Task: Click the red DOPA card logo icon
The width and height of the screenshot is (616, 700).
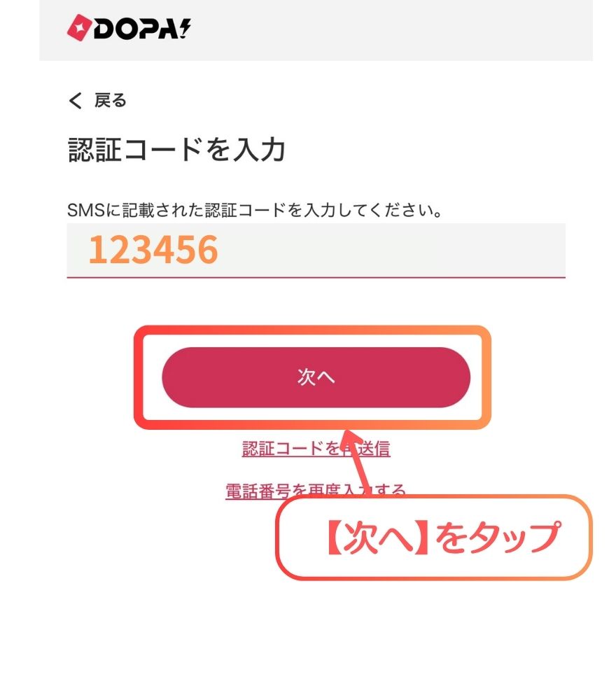Action: coord(80,28)
